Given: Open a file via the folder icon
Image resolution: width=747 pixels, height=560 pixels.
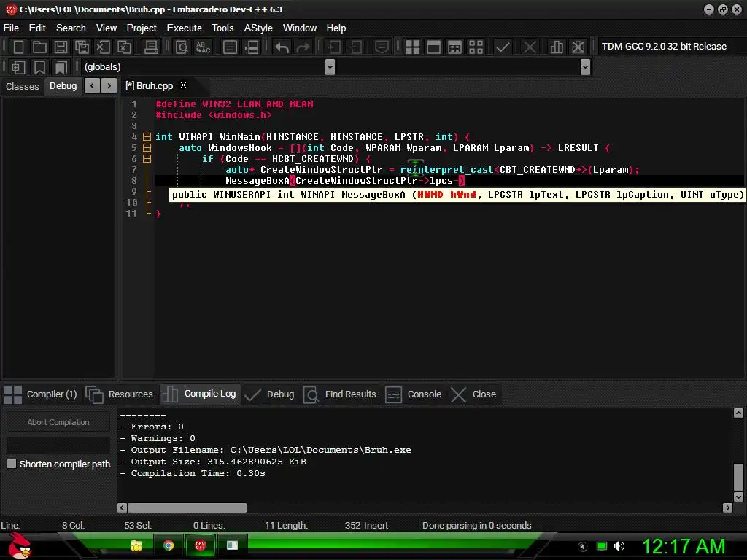Looking at the screenshot, I should click(39, 47).
